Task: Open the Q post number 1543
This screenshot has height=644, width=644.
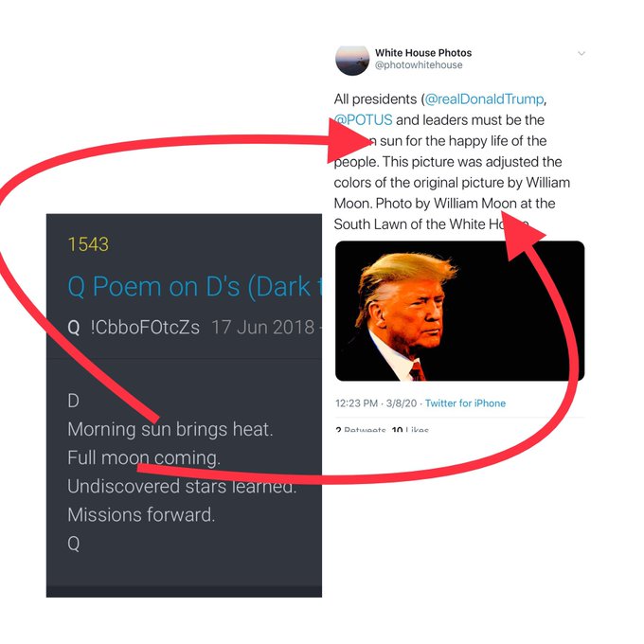Action: click(88, 244)
